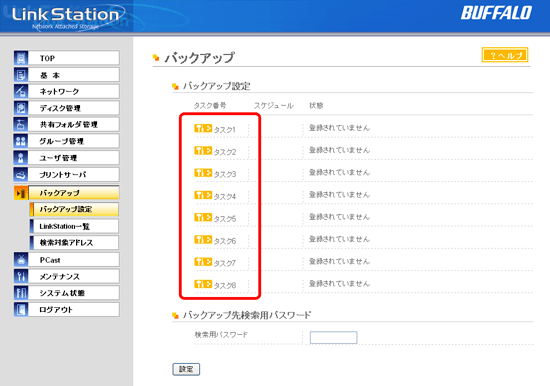Open the タスク7 link

(x=225, y=263)
